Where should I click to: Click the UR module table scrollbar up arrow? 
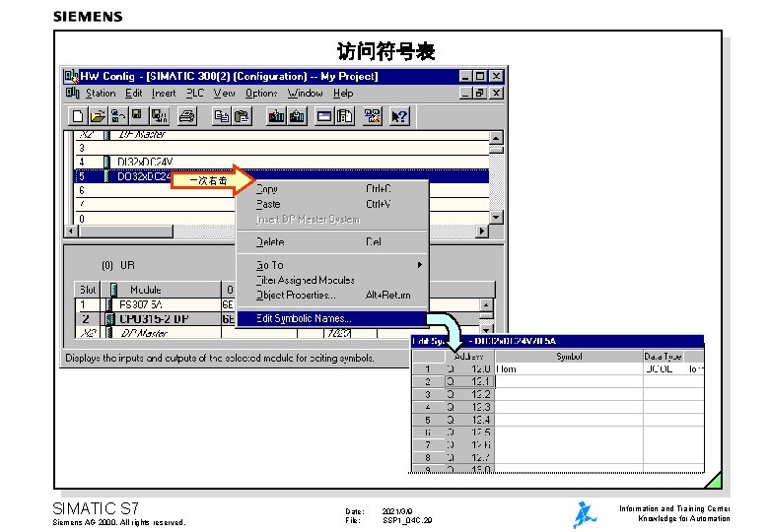[x=486, y=304]
